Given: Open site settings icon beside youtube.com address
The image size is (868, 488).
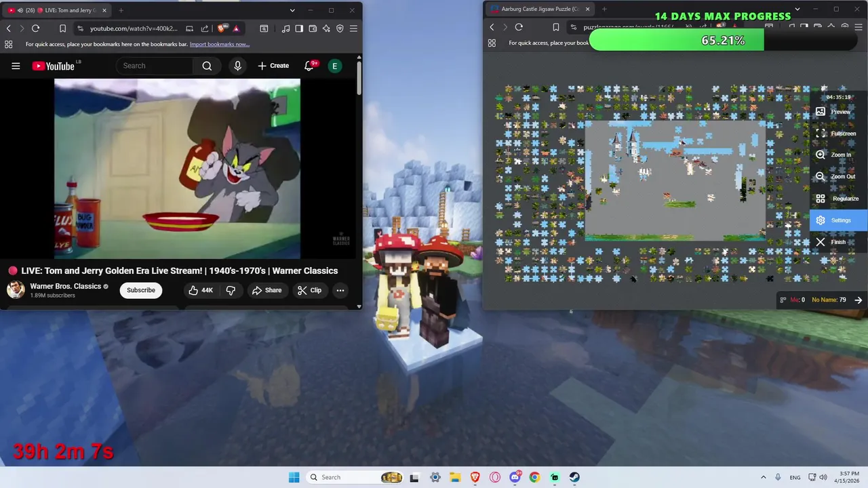Looking at the screenshot, I should pyautogui.click(x=80, y=28).
